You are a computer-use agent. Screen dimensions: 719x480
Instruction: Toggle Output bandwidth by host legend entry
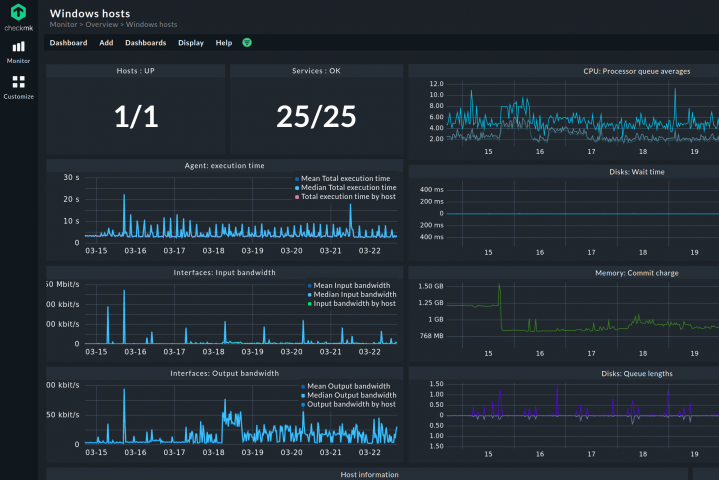[x=354, y=405]
